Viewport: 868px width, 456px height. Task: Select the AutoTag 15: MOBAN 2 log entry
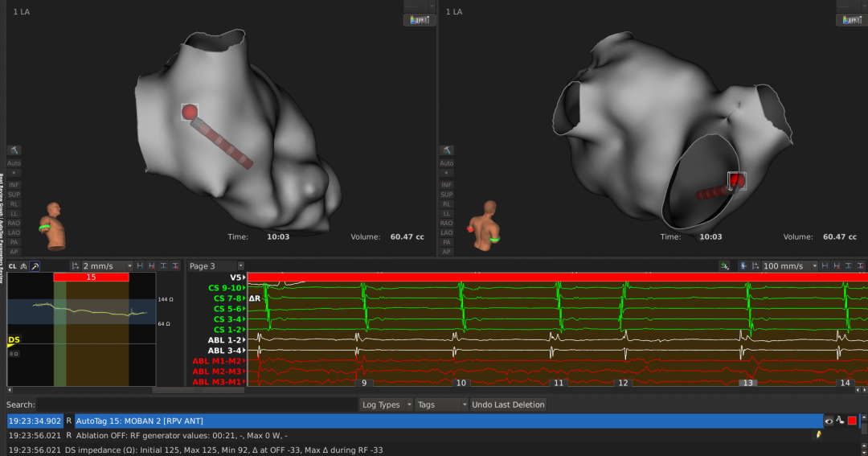point(402,421)
